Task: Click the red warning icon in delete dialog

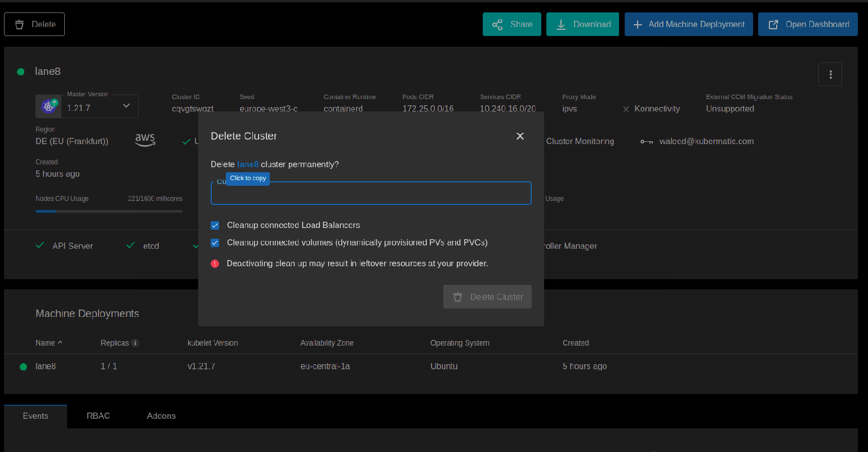Action: pyautogui.click(x=215, y=263)
